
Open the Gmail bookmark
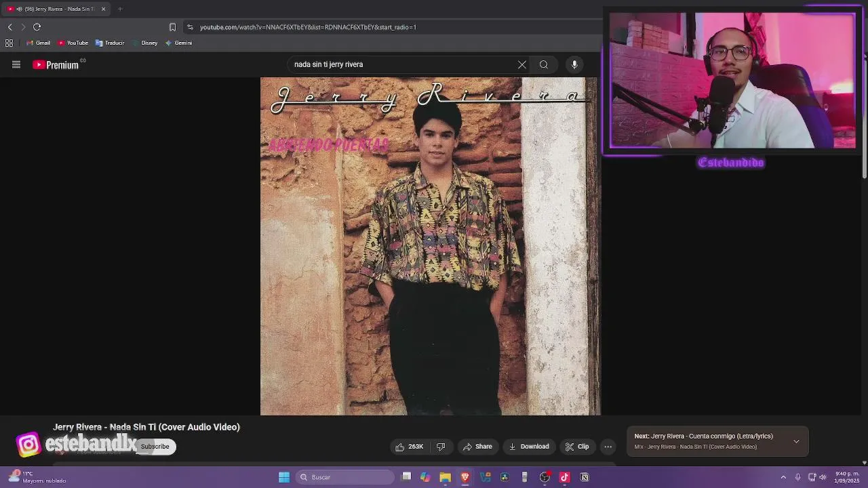39,43
